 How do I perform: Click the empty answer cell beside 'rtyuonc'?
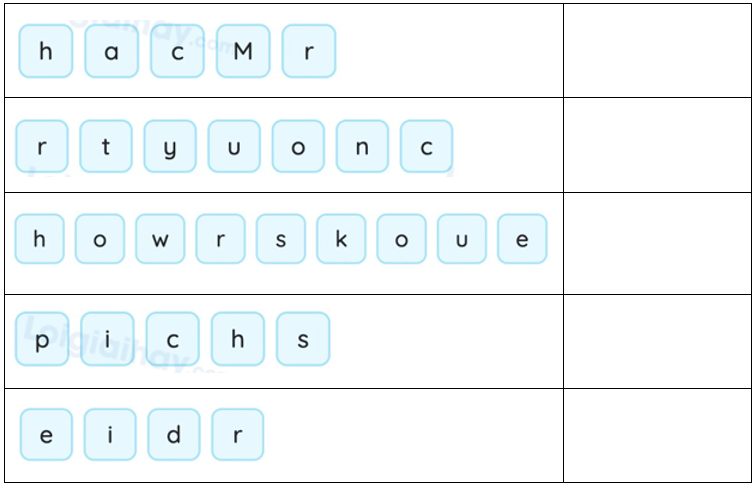pyautogui.click(x=656, y=145)
